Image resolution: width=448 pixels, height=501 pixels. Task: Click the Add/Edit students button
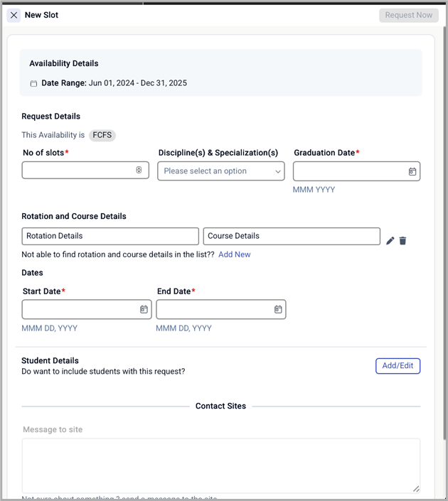point(398,366)
